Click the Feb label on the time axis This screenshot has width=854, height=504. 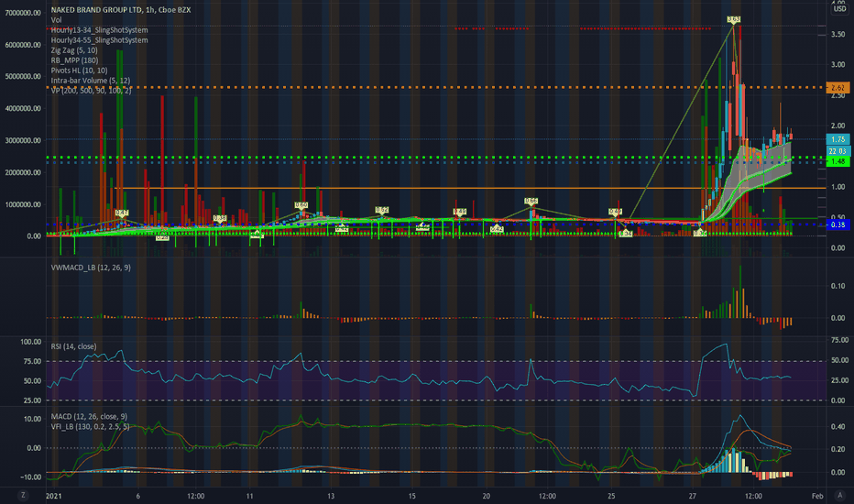817,496
